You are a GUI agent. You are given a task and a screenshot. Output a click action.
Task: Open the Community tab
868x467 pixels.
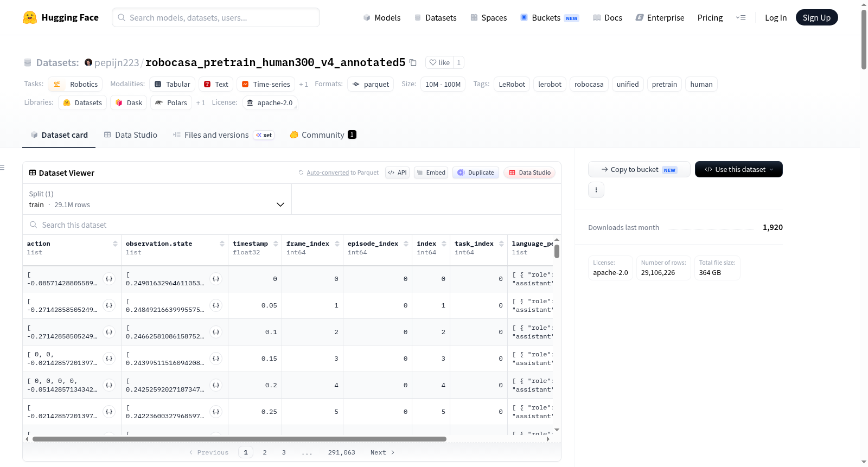tap(323, 135)
